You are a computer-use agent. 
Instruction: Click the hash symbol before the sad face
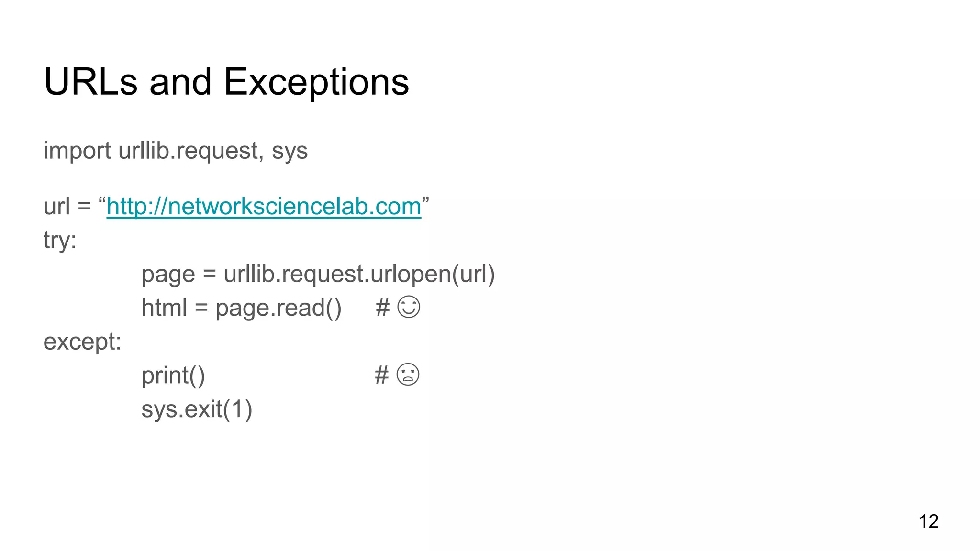(x=381, y=375)
